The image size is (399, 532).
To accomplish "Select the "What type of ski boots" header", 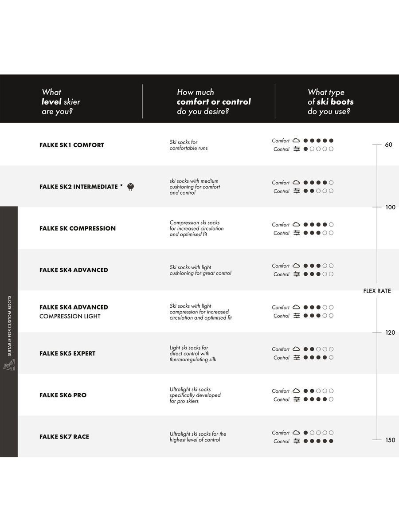I will coord(330,102).
